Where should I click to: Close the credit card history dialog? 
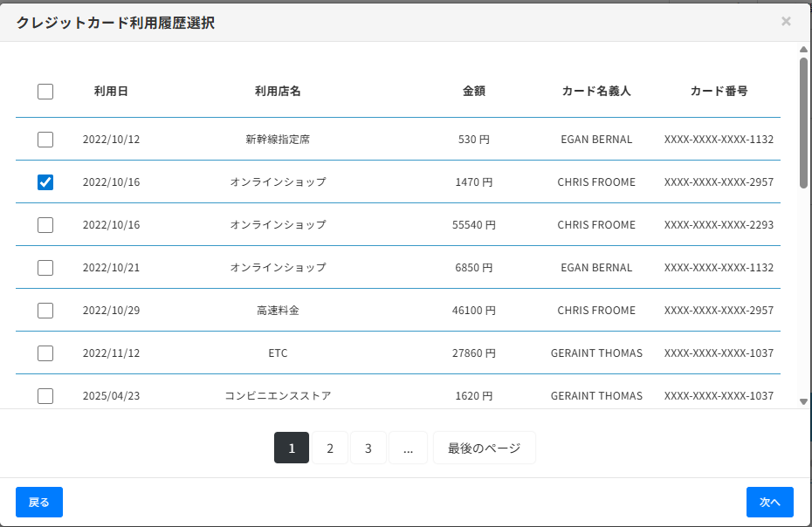[x=785, y=21]
